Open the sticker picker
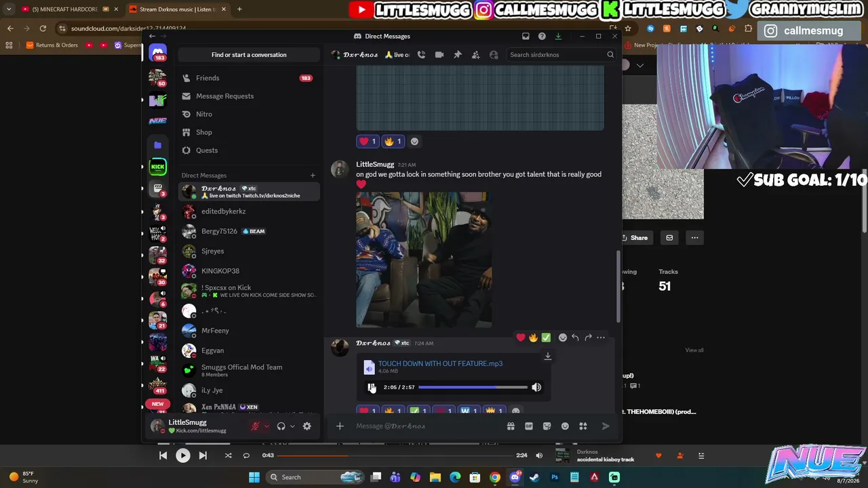The width and height of the screenshot is (868, 488). (547, 426)
